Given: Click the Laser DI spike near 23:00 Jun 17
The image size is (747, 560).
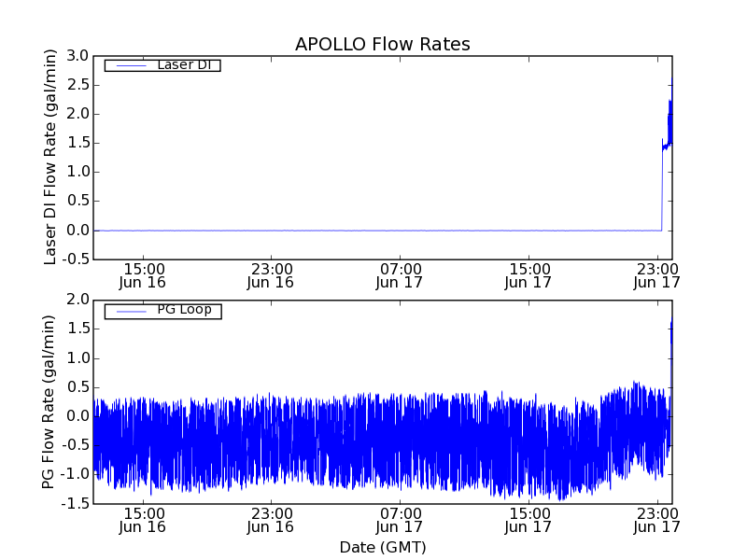Looking at the screenshot, I should tap(668, 131).
